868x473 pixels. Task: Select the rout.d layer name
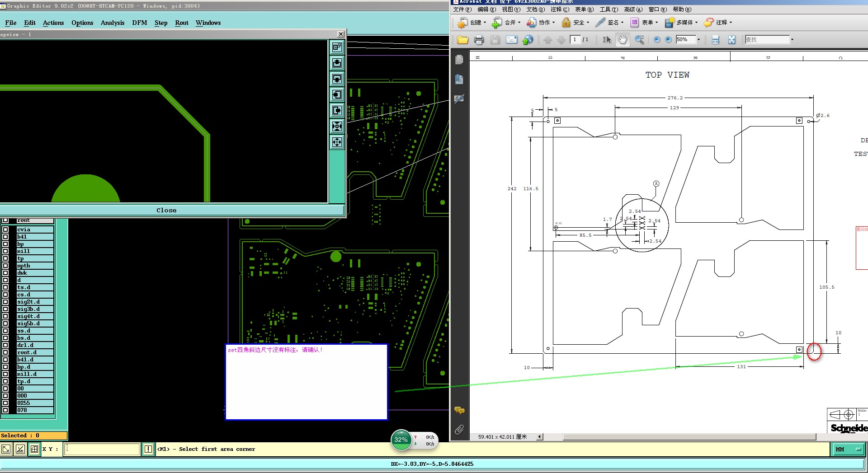35,352
